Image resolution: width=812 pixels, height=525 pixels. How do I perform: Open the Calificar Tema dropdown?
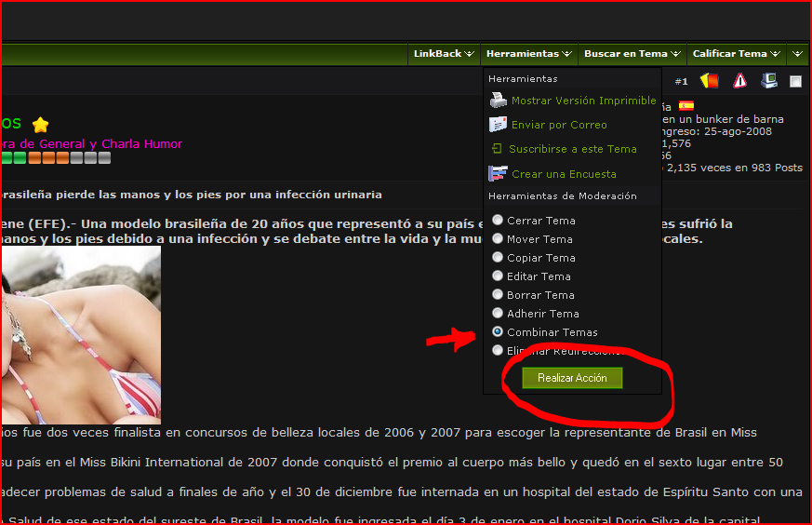(736, 54)
